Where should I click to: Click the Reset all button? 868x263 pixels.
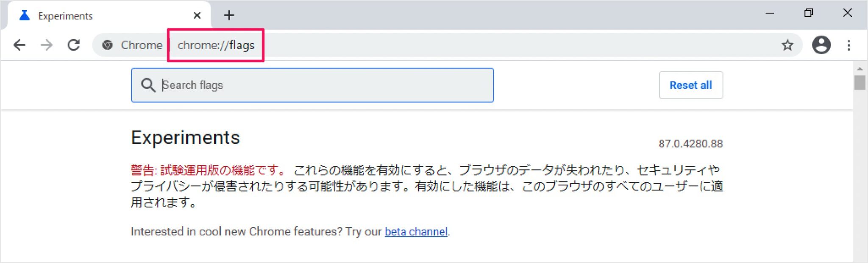point(691,85)
